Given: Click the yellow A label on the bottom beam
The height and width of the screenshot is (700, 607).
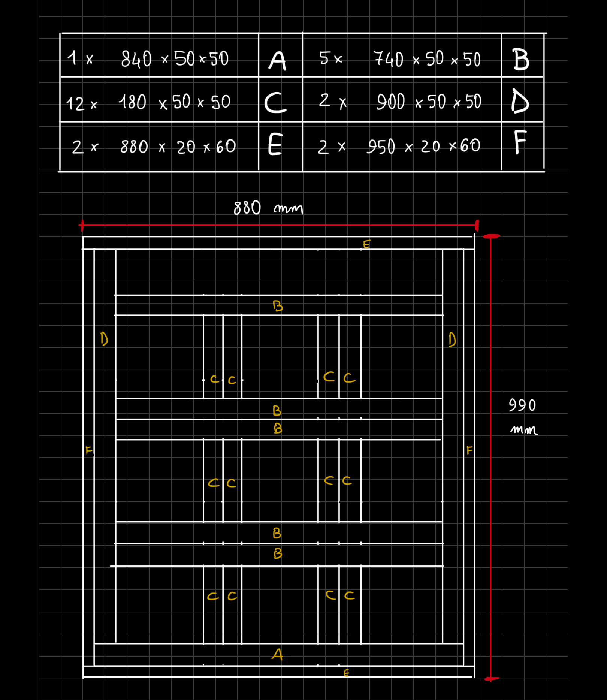Looking at the screenshot, I should [277, 655].
